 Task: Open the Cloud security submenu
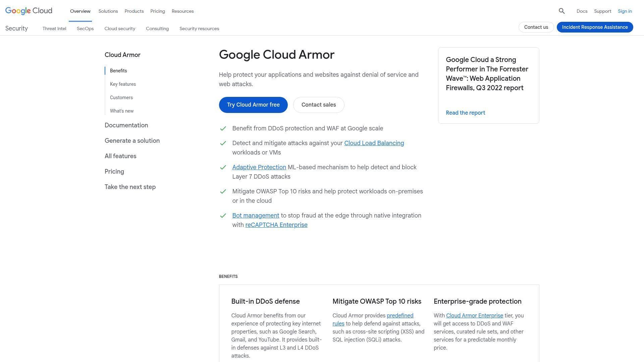(x=120, y=28)
